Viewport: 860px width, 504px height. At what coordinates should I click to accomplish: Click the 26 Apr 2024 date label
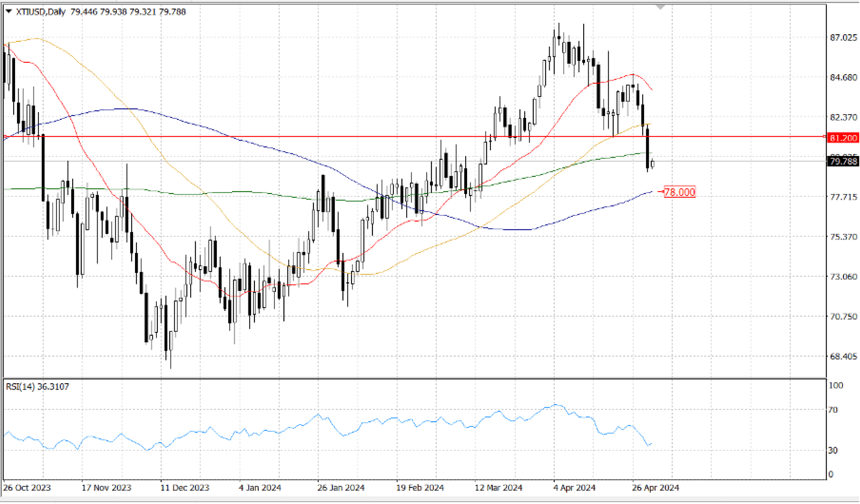(x=655, y=488)
